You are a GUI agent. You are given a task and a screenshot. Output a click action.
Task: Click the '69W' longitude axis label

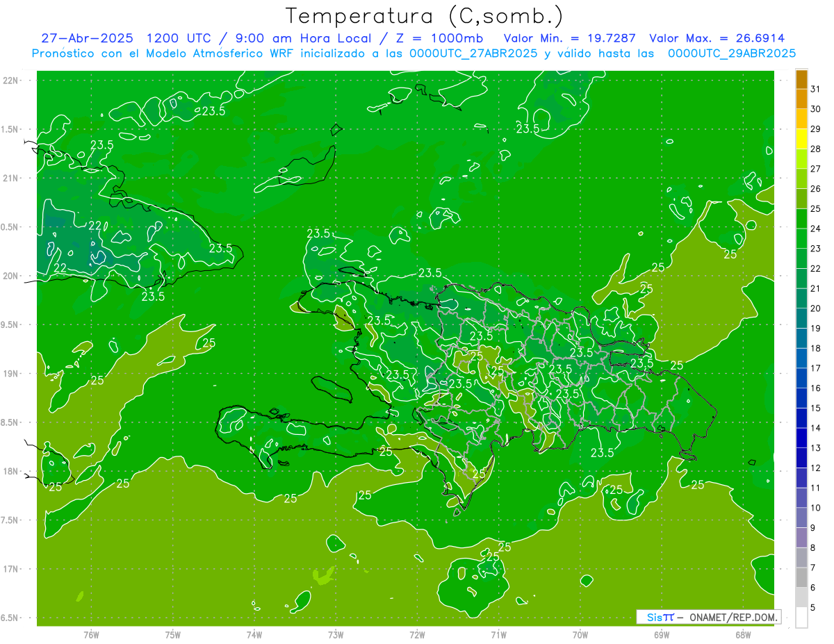click(662, 634)
